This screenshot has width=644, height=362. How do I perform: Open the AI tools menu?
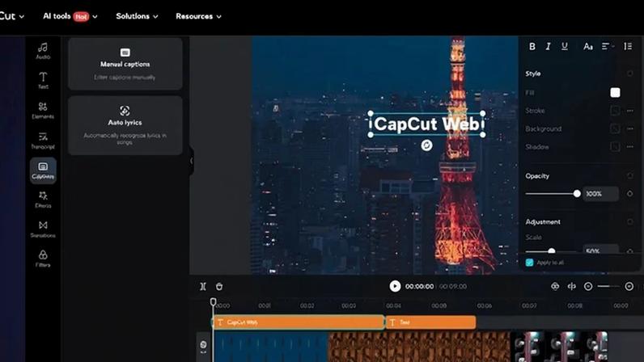point(70,16)
